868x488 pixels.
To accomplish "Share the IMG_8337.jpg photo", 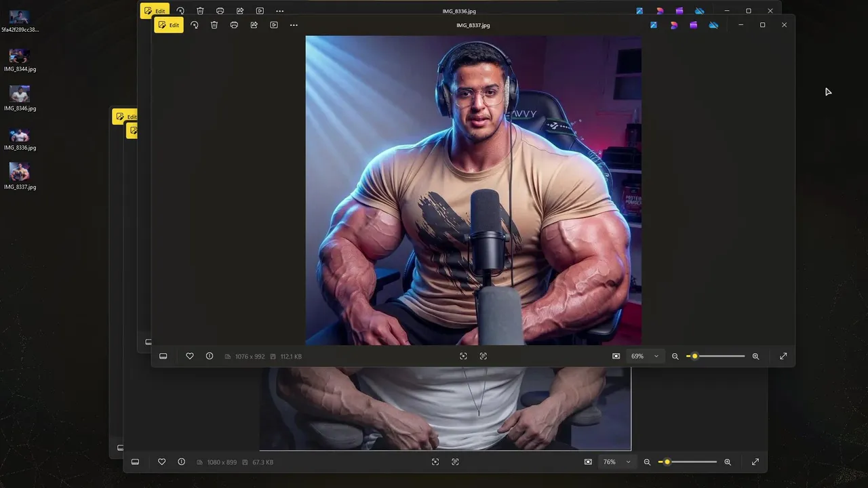I will tap(254, 25).
